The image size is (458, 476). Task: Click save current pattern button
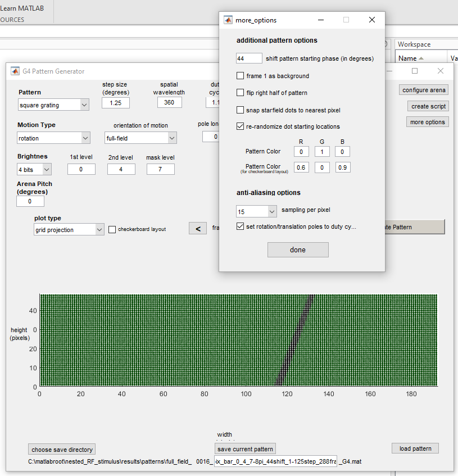(x=245, y=449)
